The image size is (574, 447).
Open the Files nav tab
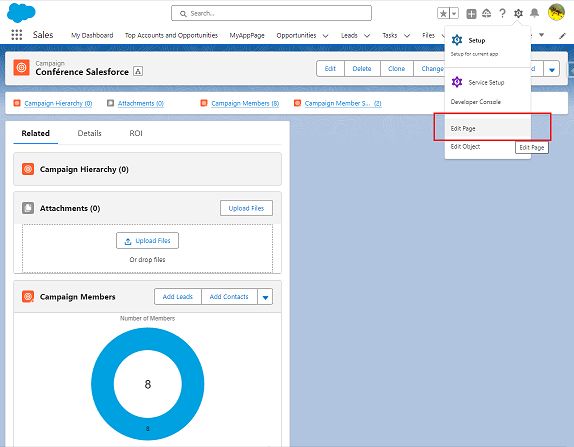(x=428, y=35)
